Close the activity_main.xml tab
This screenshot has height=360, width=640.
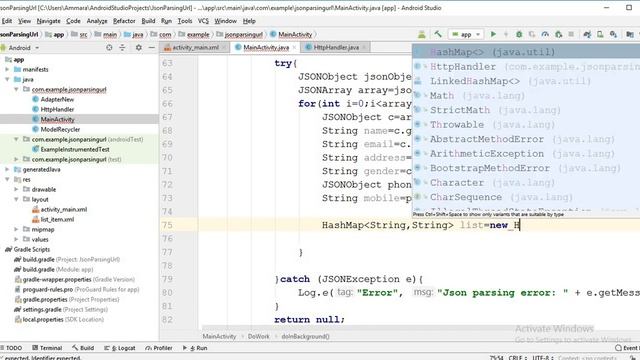click(x=225, y=47)
